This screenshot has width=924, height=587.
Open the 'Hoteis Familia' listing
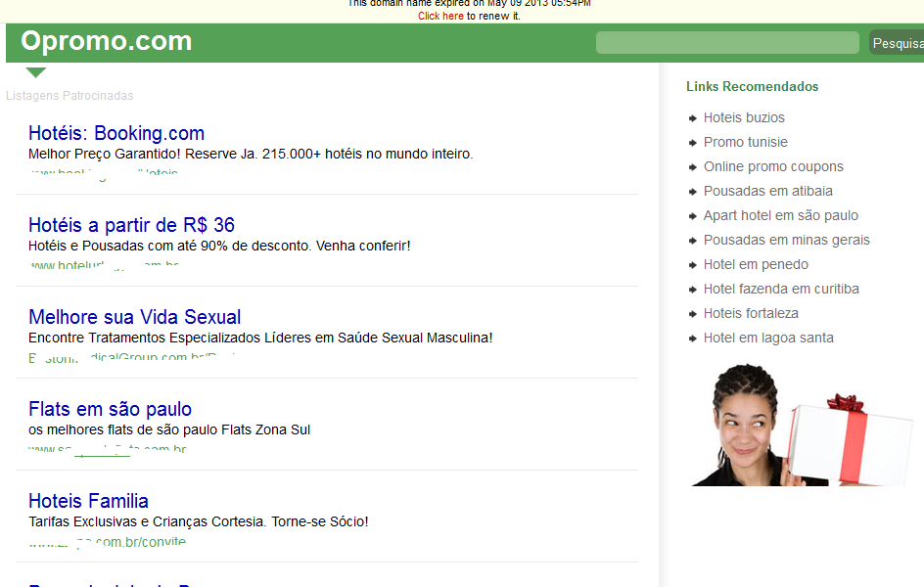[x=88, y=501]
